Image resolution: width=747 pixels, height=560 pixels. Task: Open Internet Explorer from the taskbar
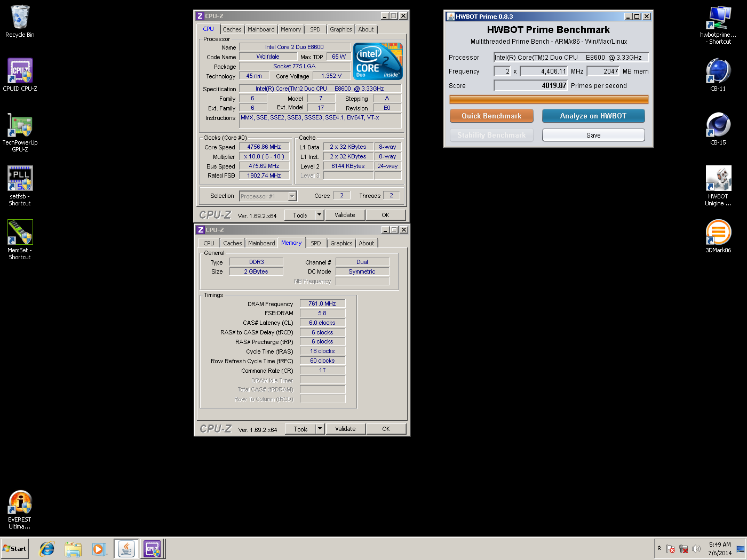tap(47, 549)
